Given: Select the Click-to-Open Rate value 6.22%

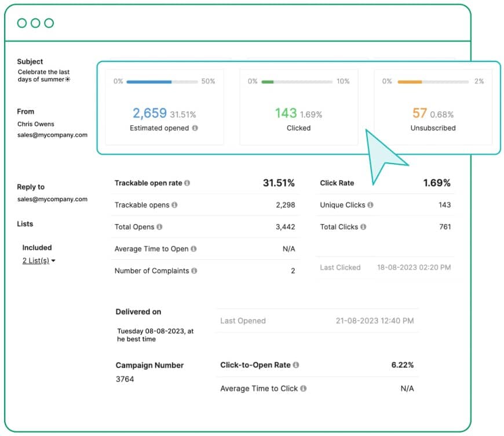Looking at the screenshot, I should (x=403, y=365).
